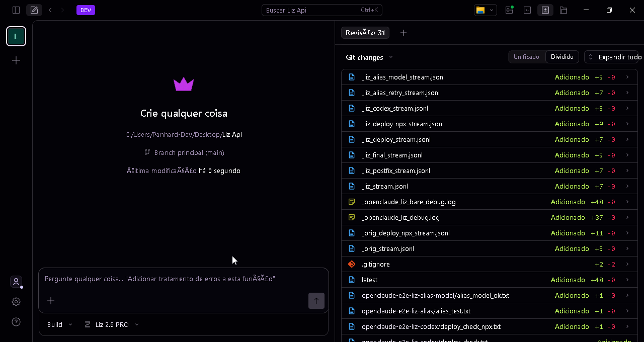The width and height of the screenshot is (644, 342).
Task: Open the Liz 2.6 PRO model dropdown
Action: tap(112, 325)
